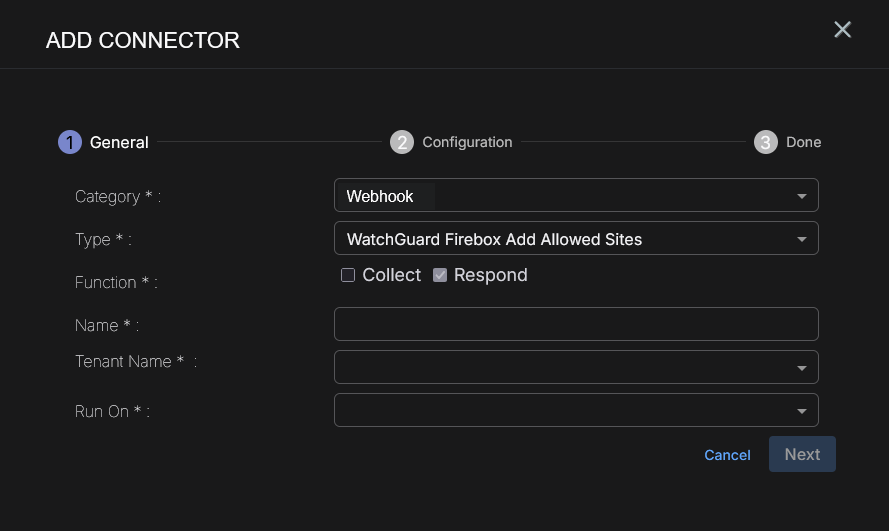Click the Category field's dropdown arrow
Screen dimensions: 889x531
point(801,196)
